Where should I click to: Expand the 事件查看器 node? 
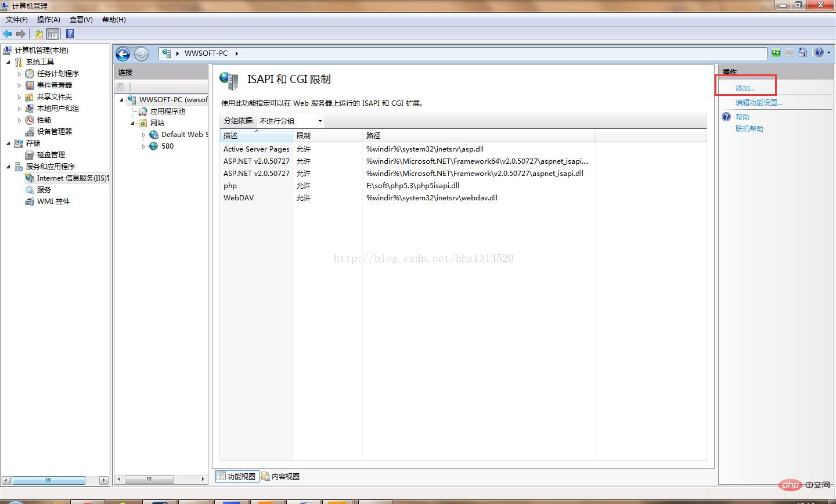tap(19, 85)
